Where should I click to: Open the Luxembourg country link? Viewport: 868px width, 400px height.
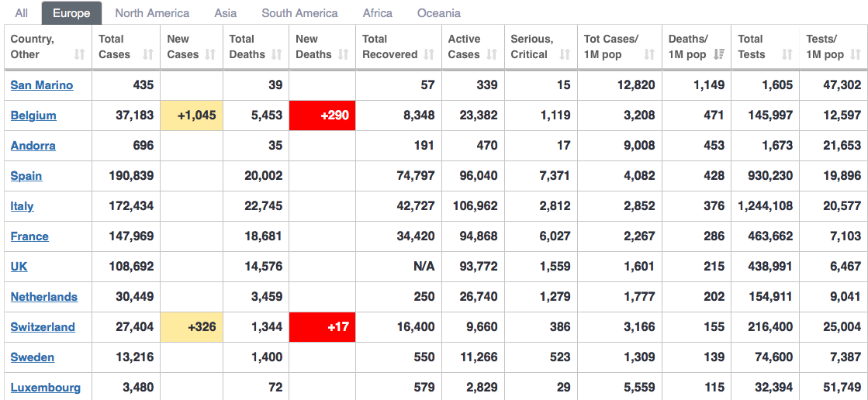[46, 388]
